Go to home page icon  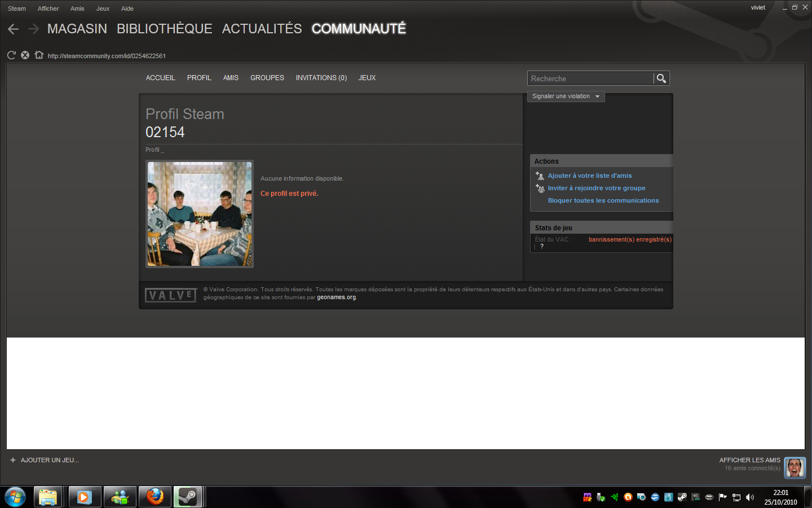[x=39, y=55]
